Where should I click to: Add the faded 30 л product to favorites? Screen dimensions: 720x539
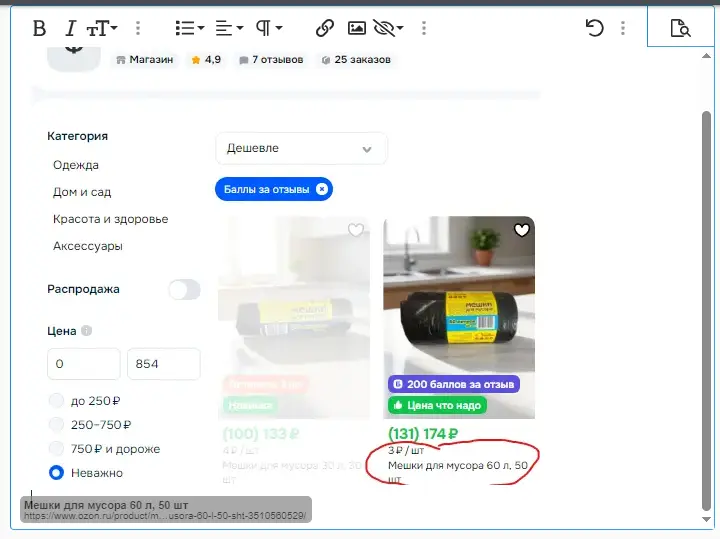coord(356,230)
